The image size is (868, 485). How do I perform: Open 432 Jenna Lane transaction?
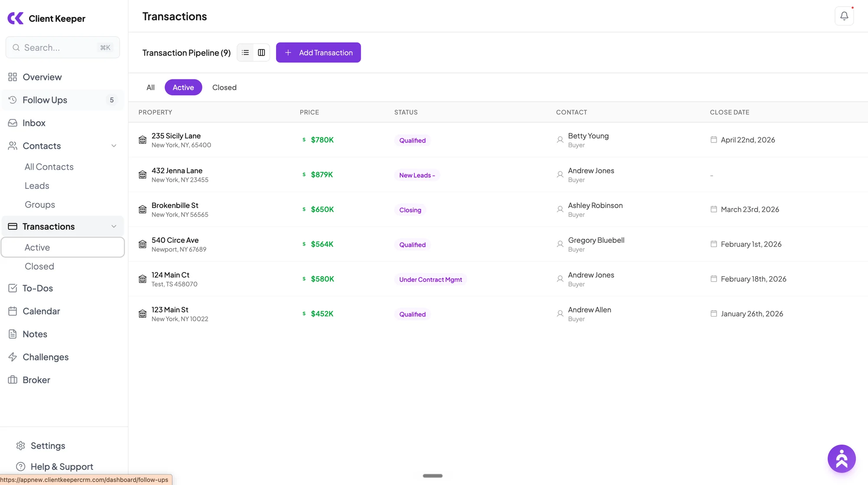pyautogui.click(x=177, y=171)
